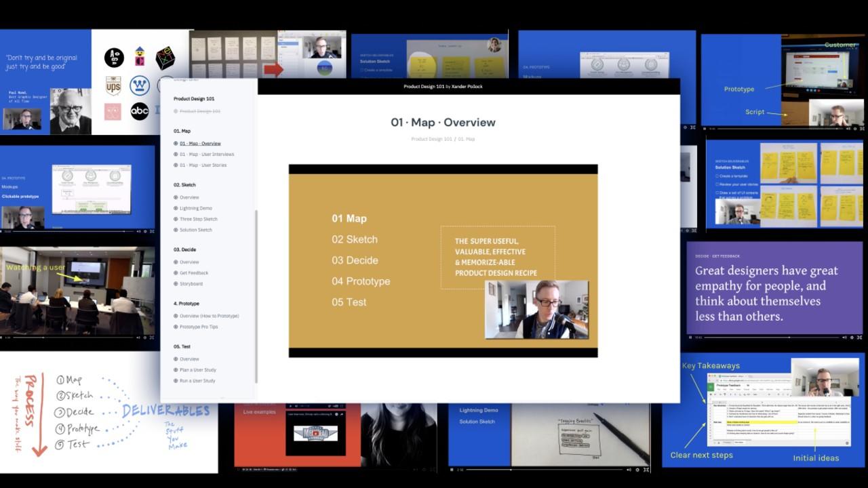Click the 05. Test section heading
The image size is (868, 488).
click(x=182, y=347)
